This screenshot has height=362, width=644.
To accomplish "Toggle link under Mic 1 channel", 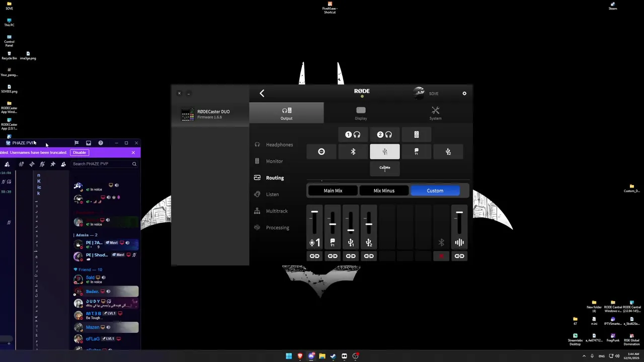I will [x=314, y=256].
